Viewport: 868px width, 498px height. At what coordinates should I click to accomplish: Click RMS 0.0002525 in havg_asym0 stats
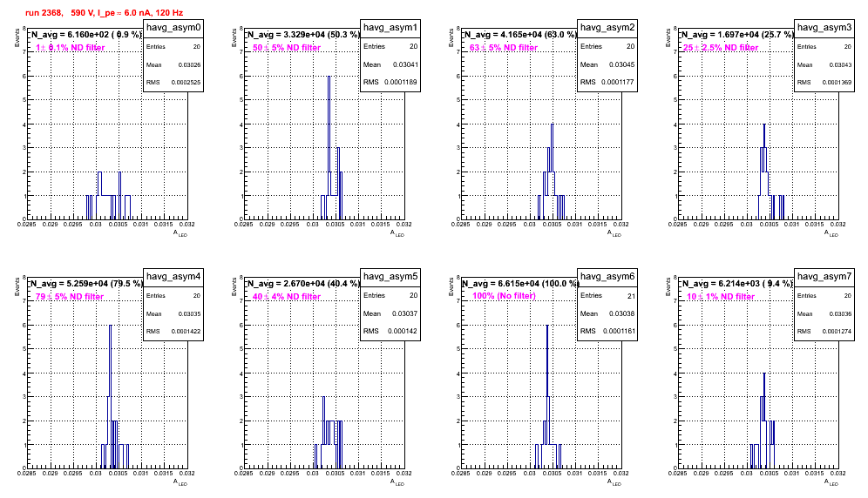pos(173,82)
